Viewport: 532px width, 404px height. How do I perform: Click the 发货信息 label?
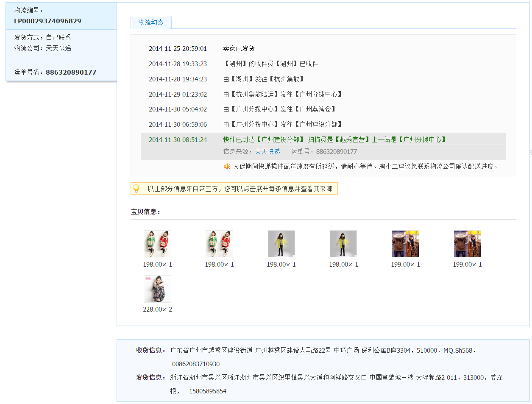pos(151,377)
